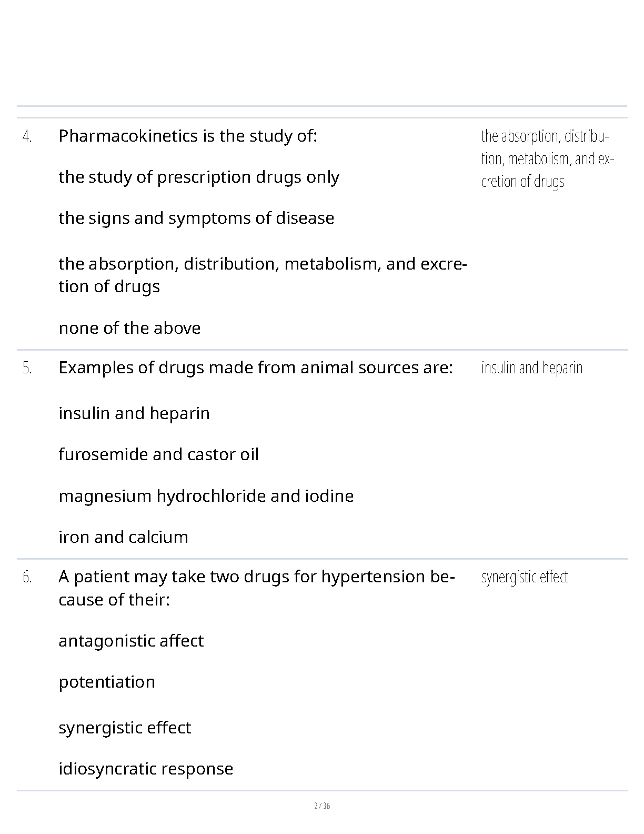
Task: Choose the "potentiation" option
Action: click(107, 682)
